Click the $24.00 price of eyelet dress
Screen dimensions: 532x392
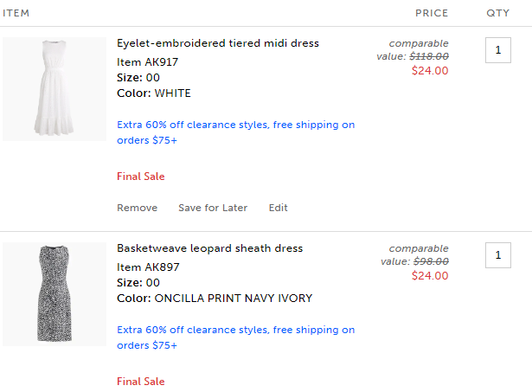(430, 71)
